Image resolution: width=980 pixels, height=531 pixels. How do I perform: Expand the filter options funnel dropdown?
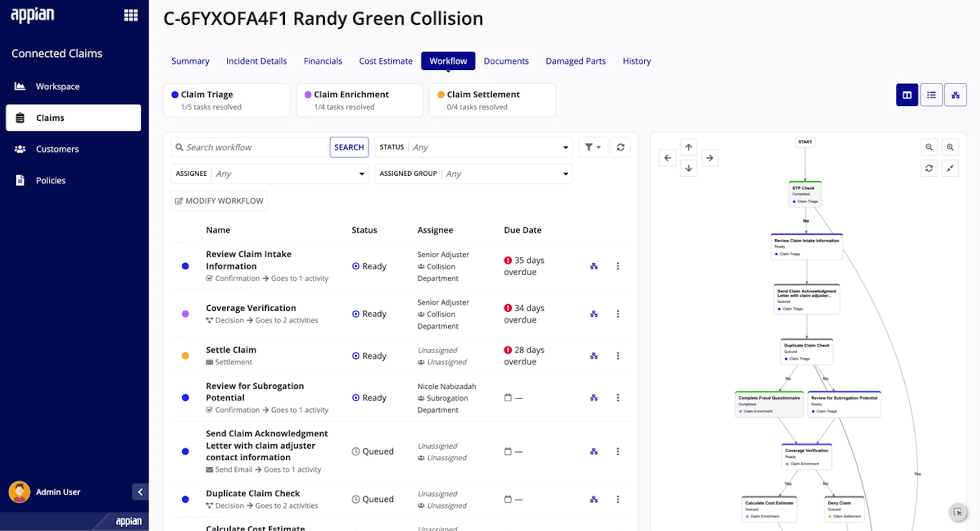(x=593, y=147)
